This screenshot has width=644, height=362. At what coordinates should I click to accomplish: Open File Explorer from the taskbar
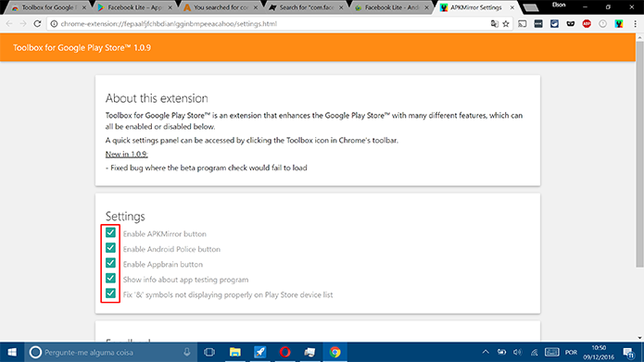pyautogui.click(x=235, y=352)
